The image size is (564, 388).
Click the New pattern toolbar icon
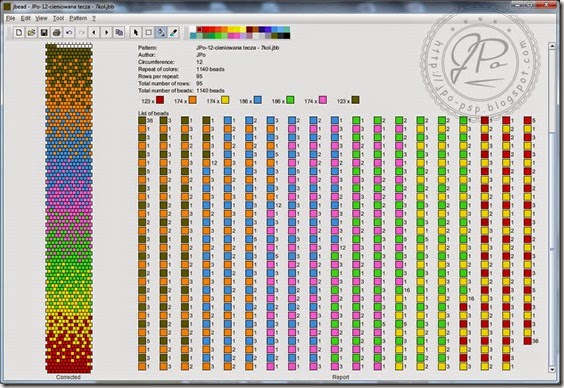[19, 33]
